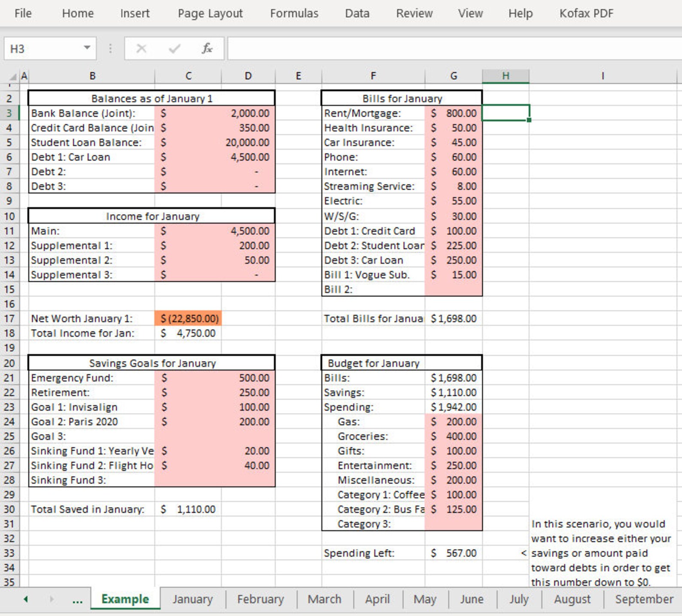Viewport: 682px width, 616px height.
Task: Switch to the July sheet tab
Action: (519, 599)
